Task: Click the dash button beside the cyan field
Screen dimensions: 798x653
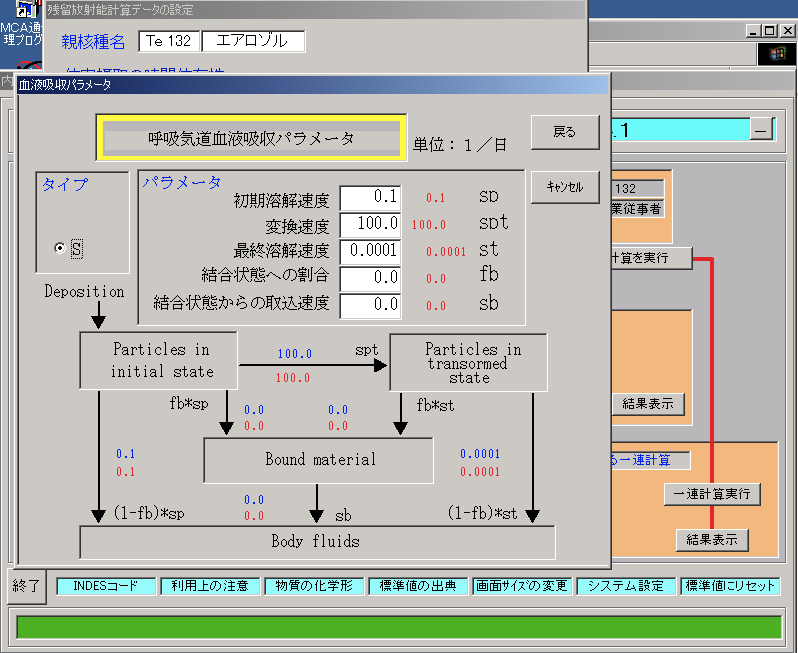Action: pyautogui.click(x=762, y=130)
